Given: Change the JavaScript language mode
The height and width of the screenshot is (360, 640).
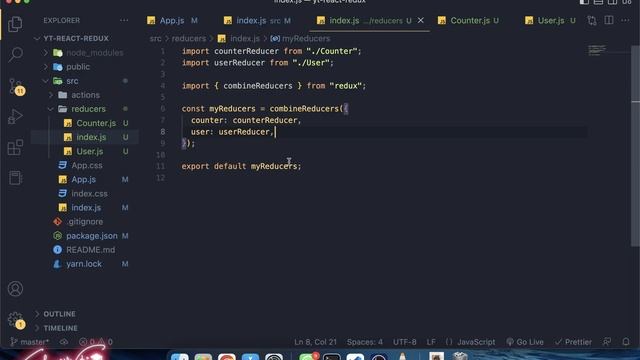Looking at the screenshot, I should pyautogui.click(x=476, y=342).
